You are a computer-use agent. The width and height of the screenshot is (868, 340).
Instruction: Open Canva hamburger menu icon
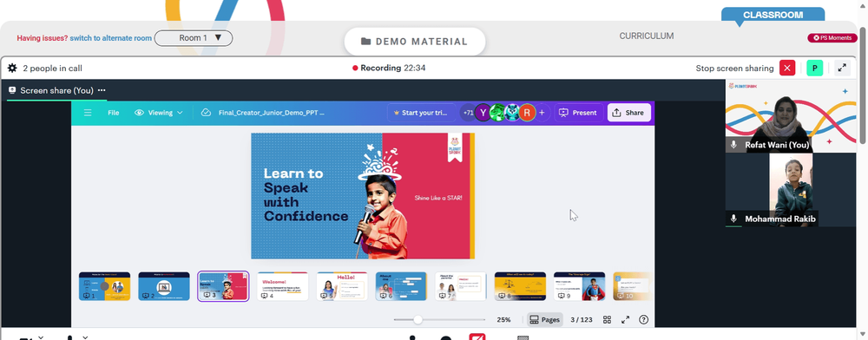tap(88, 113)
